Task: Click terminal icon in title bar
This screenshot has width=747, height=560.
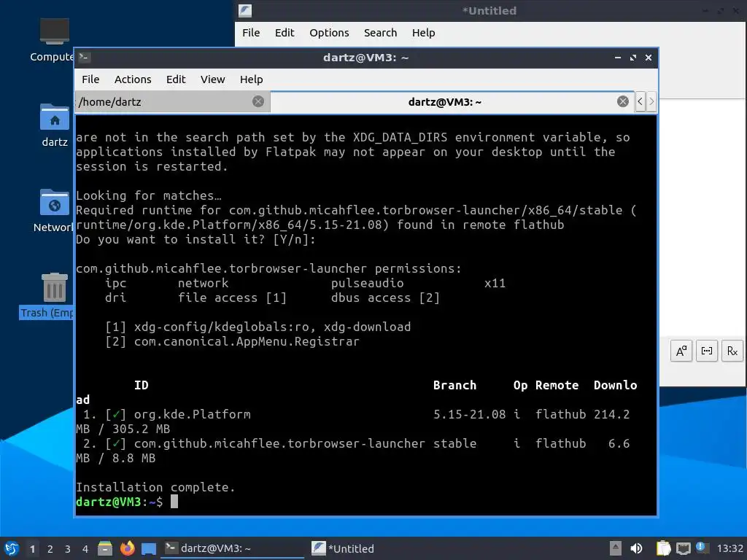Action: click(x=85, y=58)
